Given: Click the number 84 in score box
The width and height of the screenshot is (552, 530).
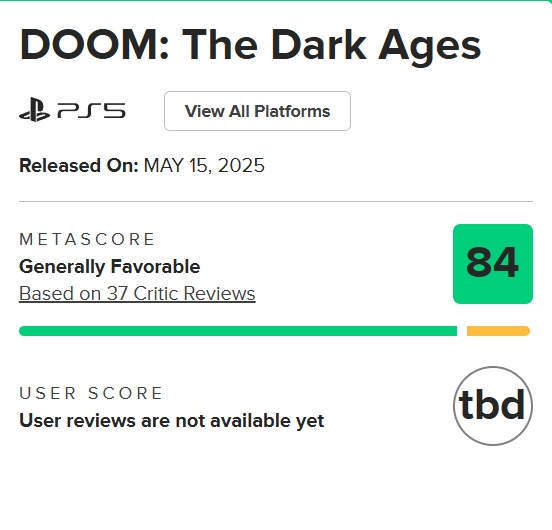Looking at the screenshot, I should pyautogui.click(x=492, y=263).
